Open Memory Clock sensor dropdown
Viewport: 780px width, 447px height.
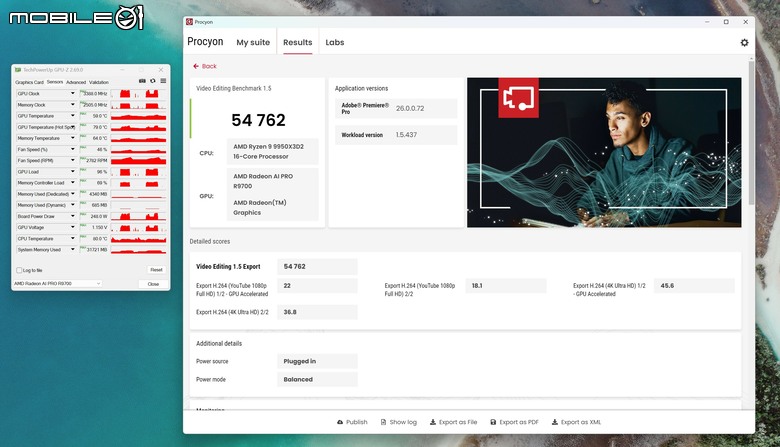(x=73, y=105)
